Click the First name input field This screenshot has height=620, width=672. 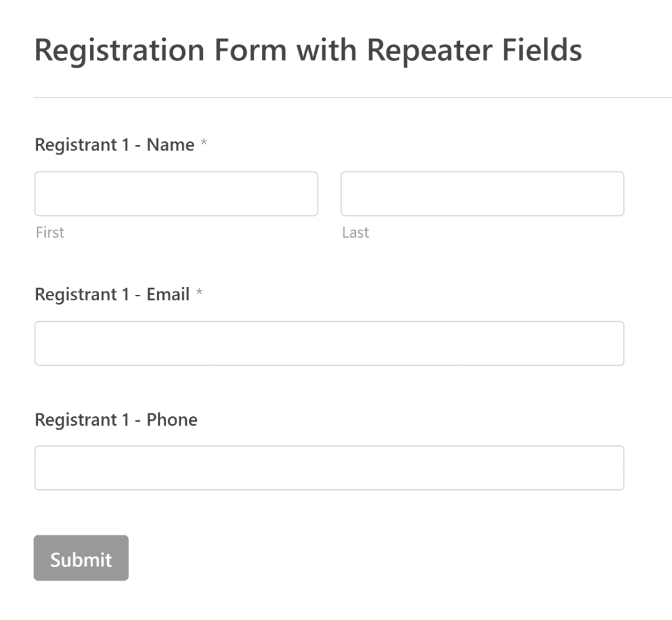[x=176, y=193]
